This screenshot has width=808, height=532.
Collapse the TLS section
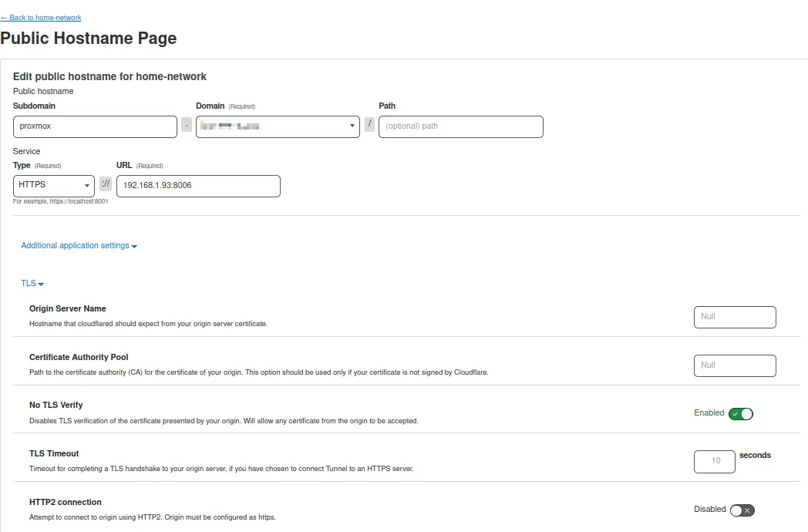tap(32, 284)
